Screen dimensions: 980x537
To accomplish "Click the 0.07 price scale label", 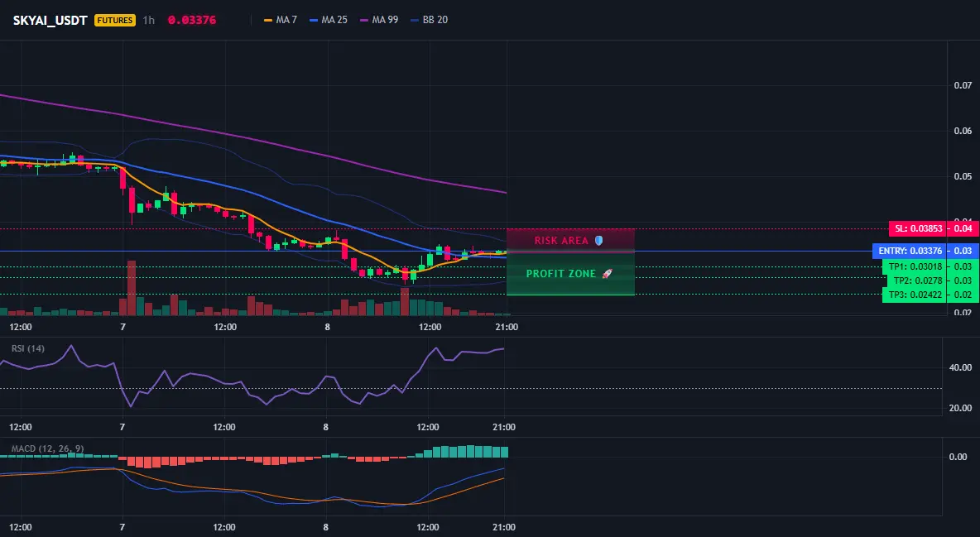I will [x=963, y=85].
